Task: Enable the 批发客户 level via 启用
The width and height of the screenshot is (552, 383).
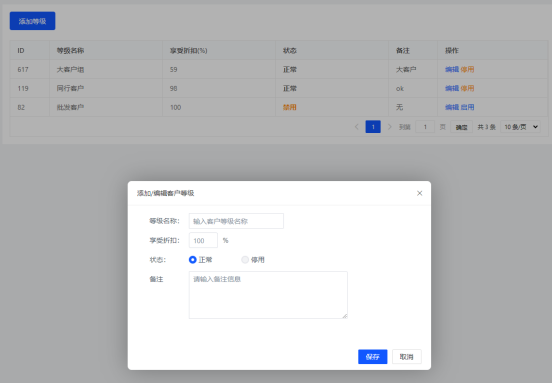Action: (x=467, y=107)
